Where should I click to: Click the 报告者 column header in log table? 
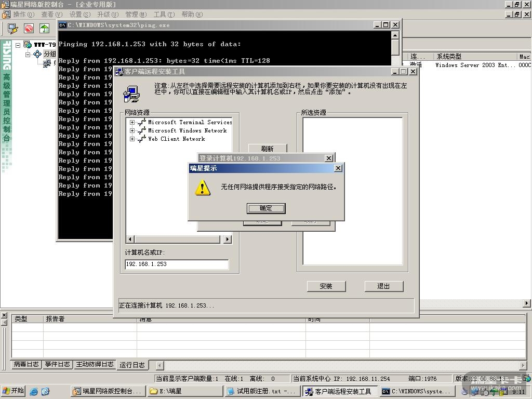click(90, 318)
